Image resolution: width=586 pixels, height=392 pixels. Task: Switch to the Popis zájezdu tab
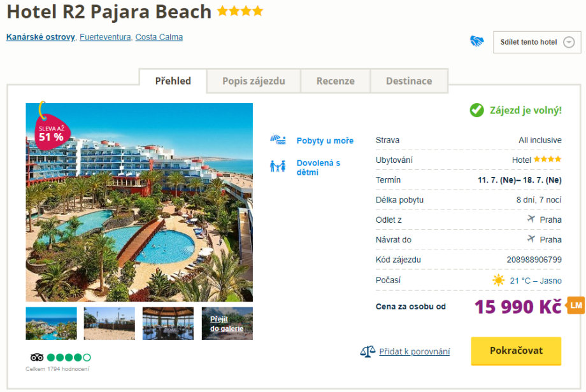tap(254, 81)
